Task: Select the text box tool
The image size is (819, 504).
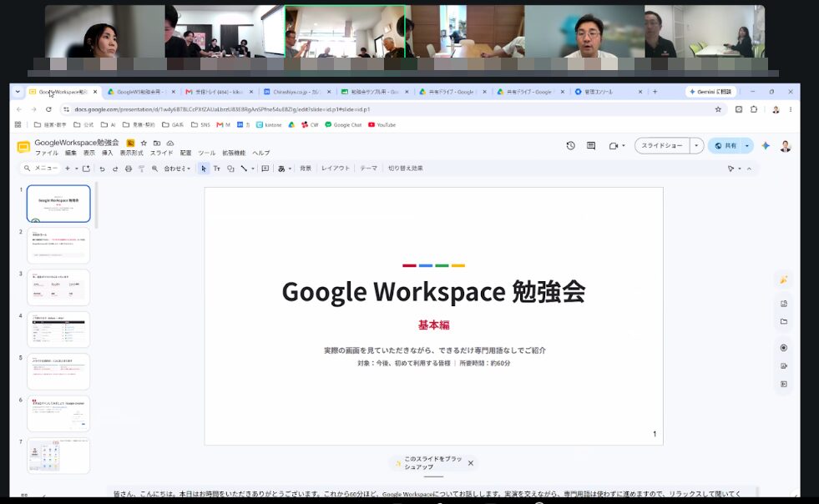Action: click(x=217, y=169)
